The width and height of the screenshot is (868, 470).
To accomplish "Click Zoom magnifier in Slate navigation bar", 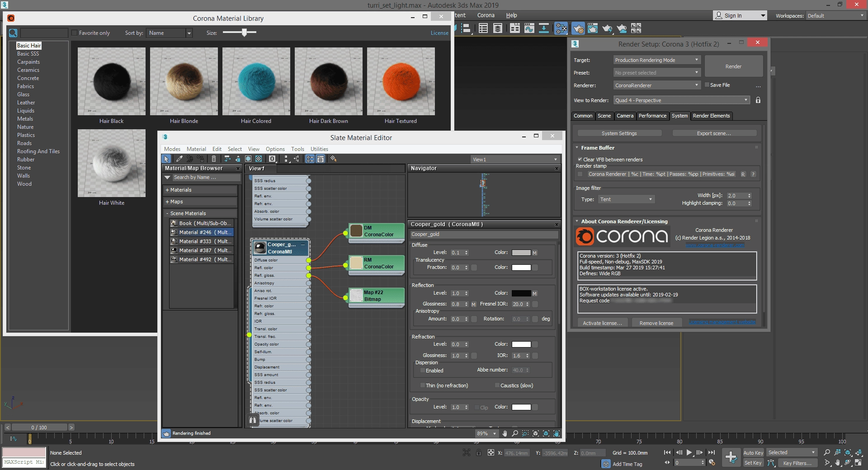I will click(515, 433).
